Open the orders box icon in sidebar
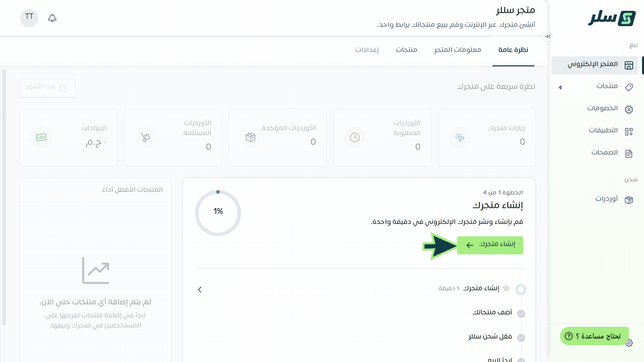644x362 pixels. click(629, 200)
